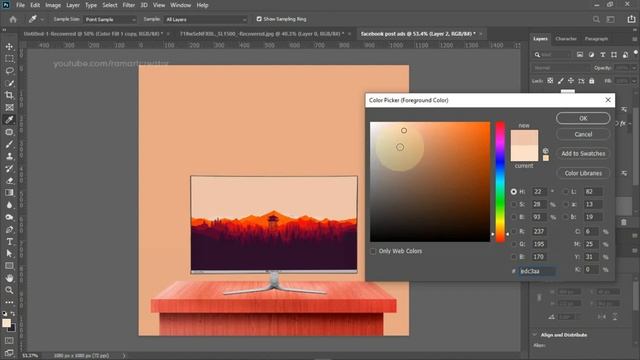Open the search icon in options bar
The image size is (640, 360).
pyautogui.click(x=596, y=19)
